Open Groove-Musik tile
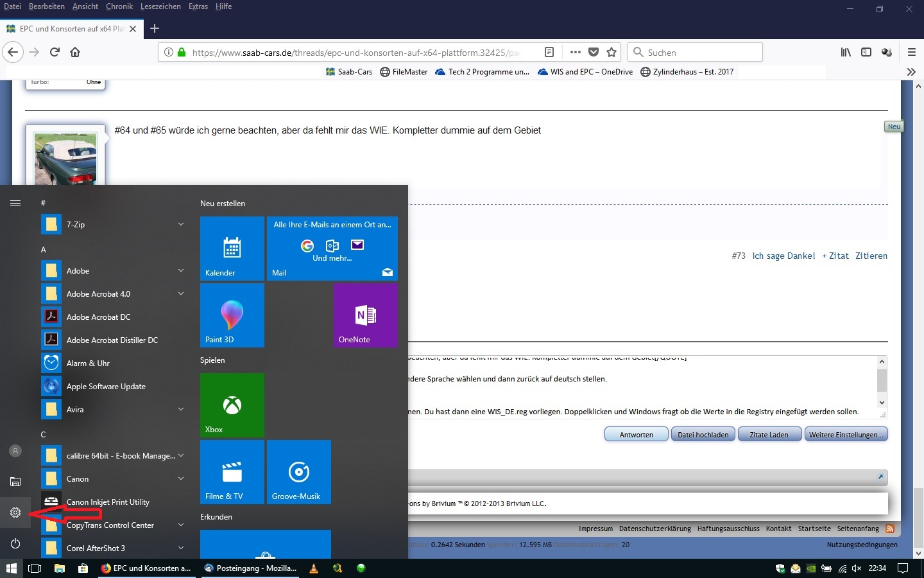The width and height of the screenshot is (924, 578). 299,472
